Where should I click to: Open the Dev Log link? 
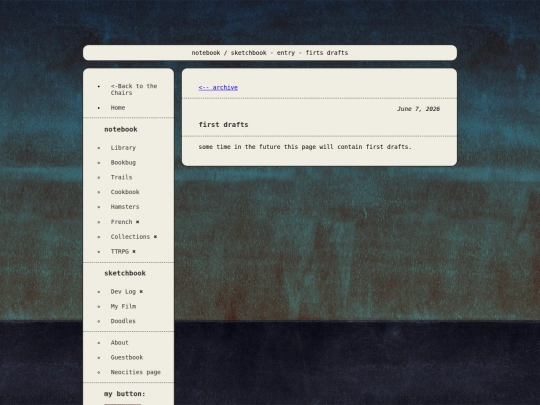coord(123,292)
